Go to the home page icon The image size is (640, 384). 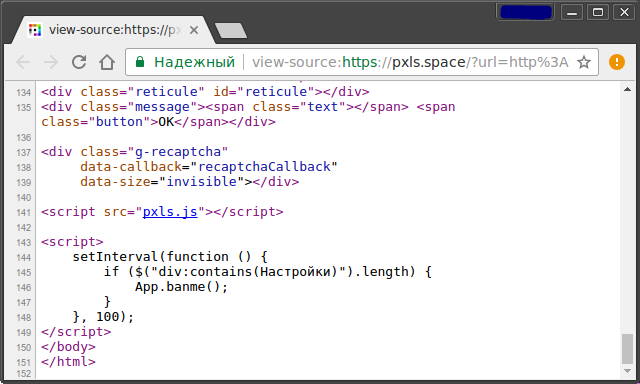107,62
